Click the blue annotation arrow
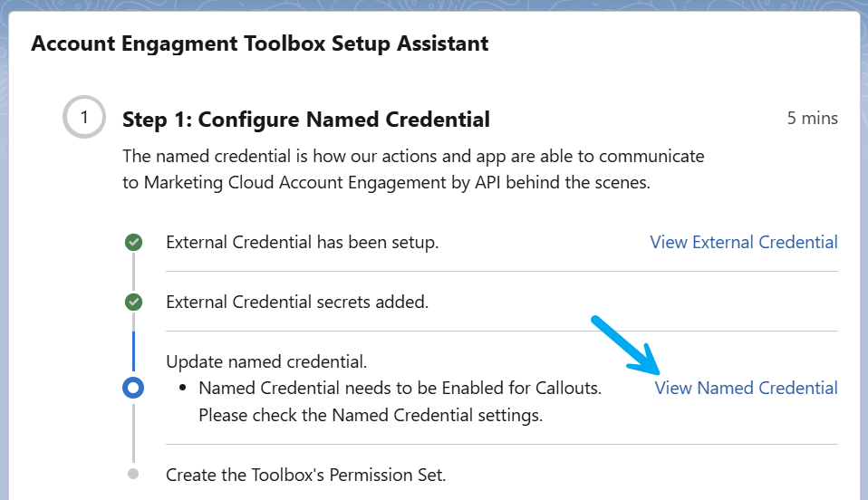Image resolution: width=868 pixels, height=500 pixels. pyautogui.click(x=625, y=345)
